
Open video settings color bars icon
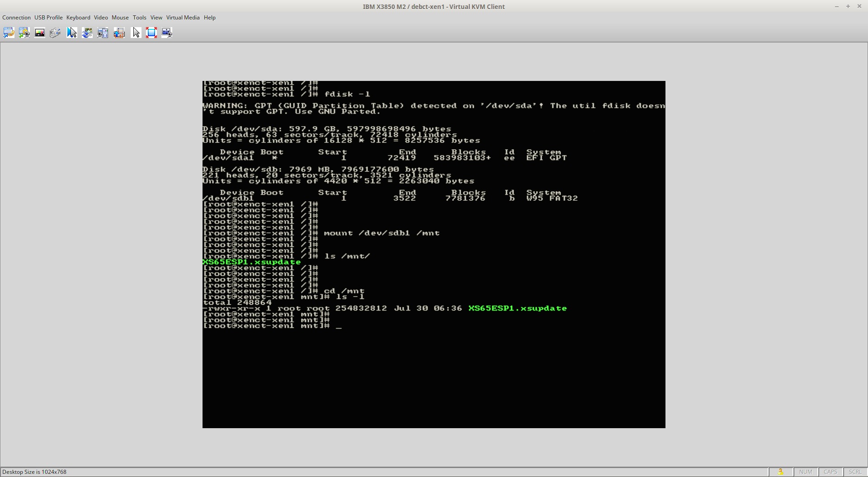[x=40, y=33]
